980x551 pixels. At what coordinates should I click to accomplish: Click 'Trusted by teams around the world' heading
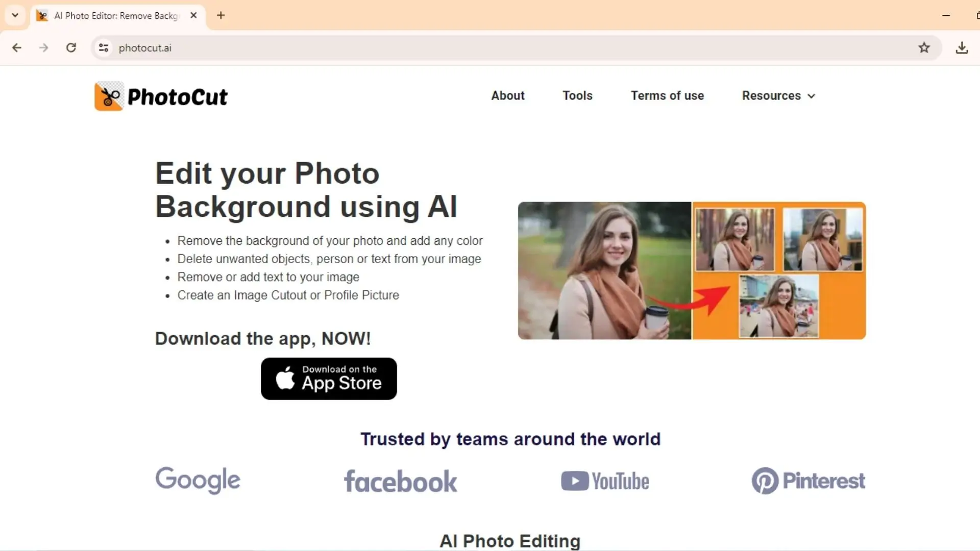510,439
